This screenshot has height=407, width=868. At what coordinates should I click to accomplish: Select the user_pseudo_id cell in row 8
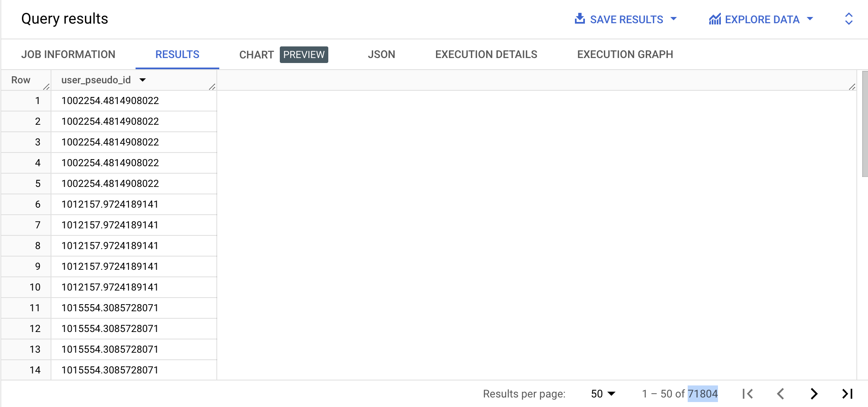pos(134,246)
